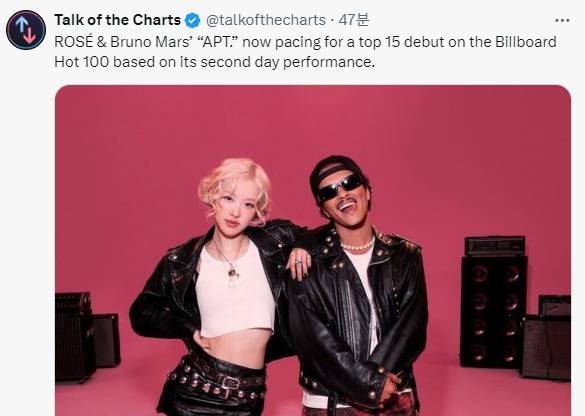Viewport: 585px width, 416px height.
Task: Click the tall speaker stack in the photo
Action: pos(494,302)
